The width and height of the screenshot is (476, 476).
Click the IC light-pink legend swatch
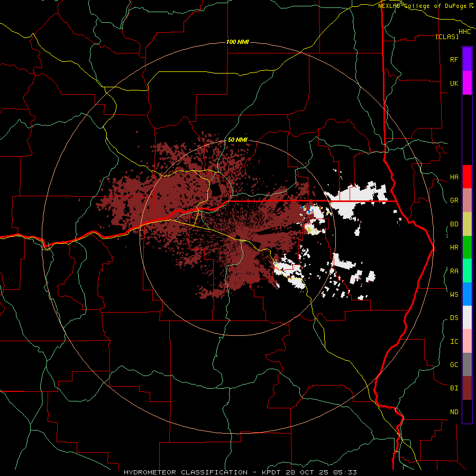pos(467,341)
